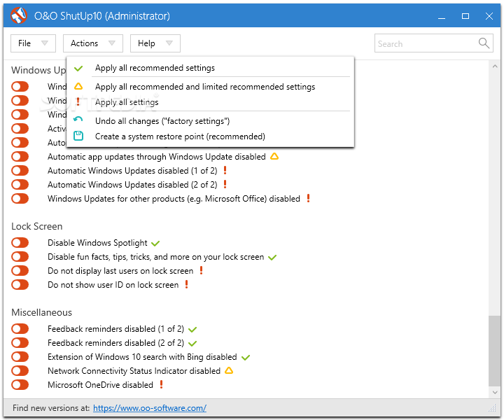This screenshot has height=420, width=504.
Task: Click the scrollbar down arrow
Action: [495, 392]
